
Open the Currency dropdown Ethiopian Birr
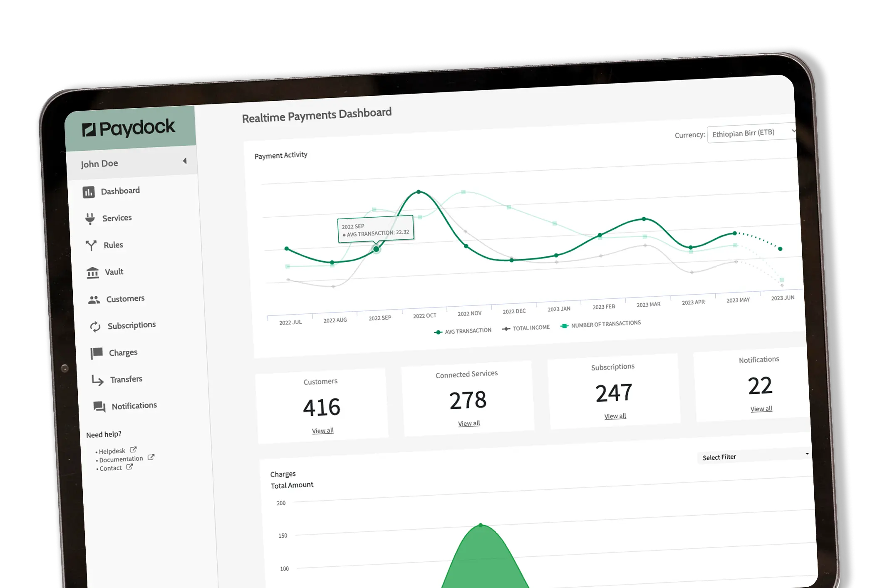[752, 133]
